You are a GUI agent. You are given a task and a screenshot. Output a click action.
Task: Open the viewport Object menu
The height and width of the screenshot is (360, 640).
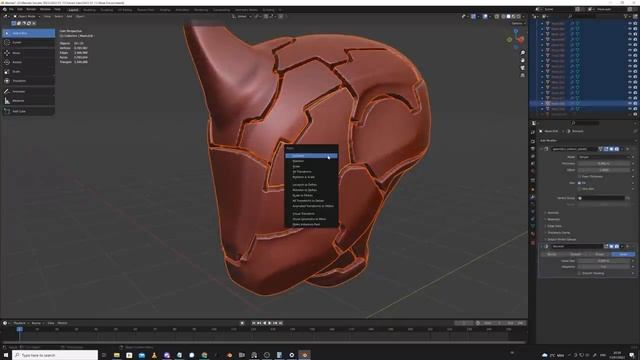tap(80, 16)
